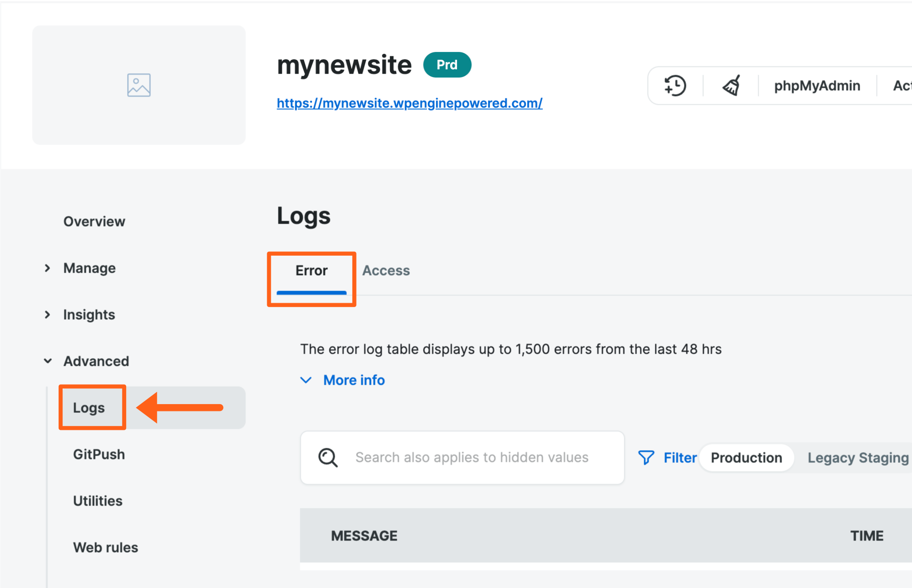Open phpMyAdmin from the toolbar
This screenshot has height=588, width=912.
click(816, 85)
